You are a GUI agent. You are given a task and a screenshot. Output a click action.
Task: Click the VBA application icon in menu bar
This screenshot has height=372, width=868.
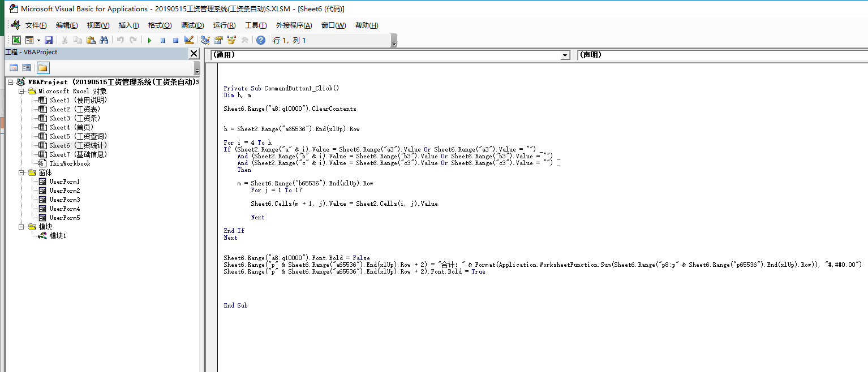click(15, 25)
